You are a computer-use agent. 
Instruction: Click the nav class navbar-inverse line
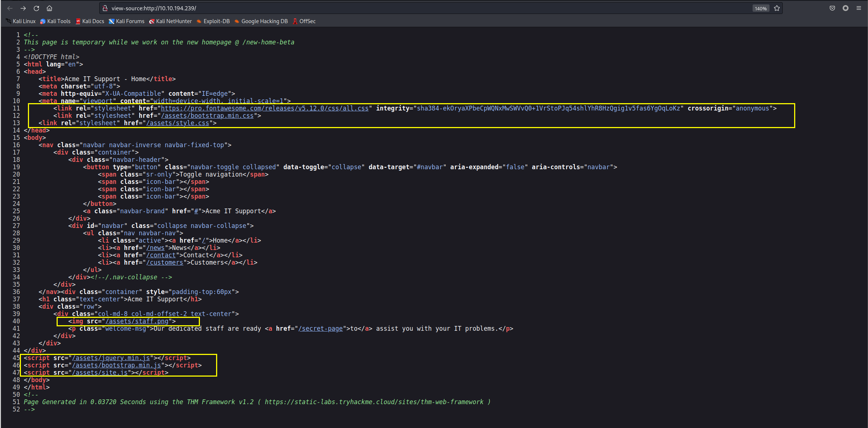[x=135, y=145]
